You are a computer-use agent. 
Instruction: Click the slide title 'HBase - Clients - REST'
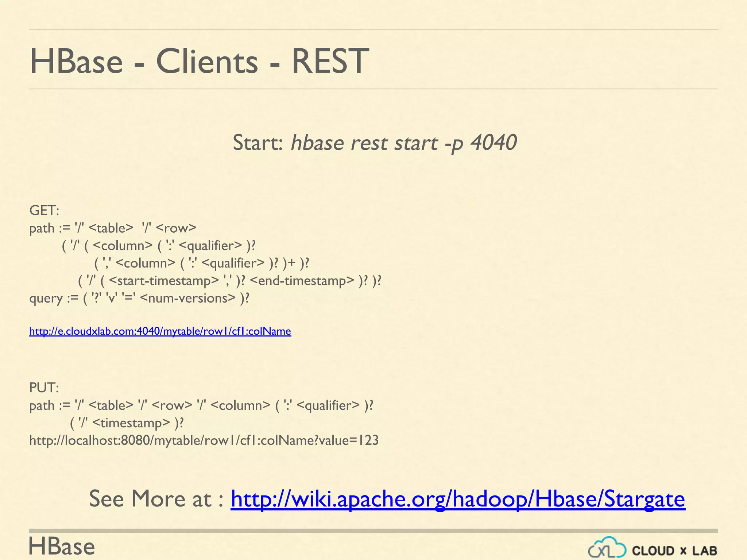[199, 61]
